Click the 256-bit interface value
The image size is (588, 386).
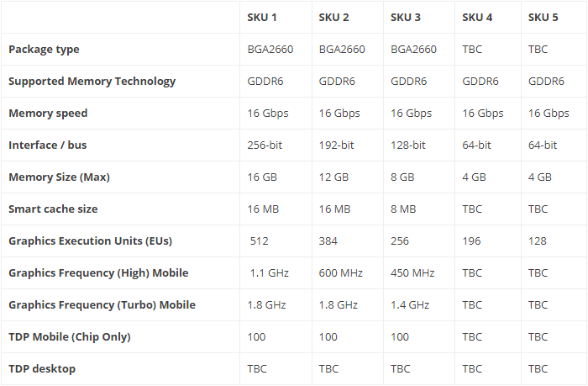pyautogui.click(x=265, y=145)
